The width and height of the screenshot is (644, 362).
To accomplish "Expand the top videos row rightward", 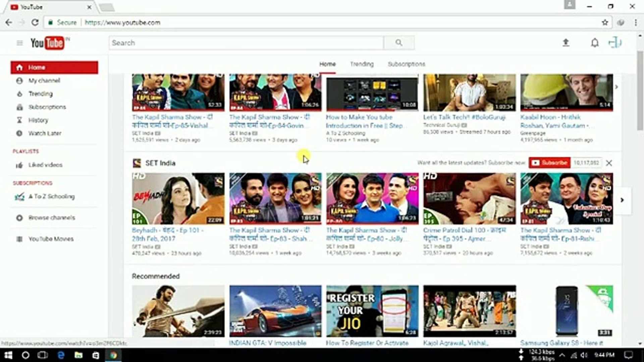I will click(x=617, y=86).
